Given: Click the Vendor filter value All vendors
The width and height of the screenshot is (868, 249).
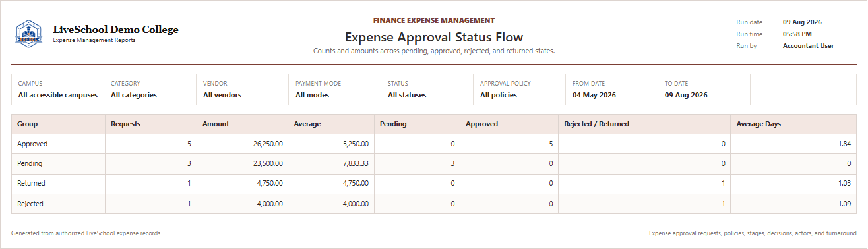Looking at the screenshot, I should [222, 95].
